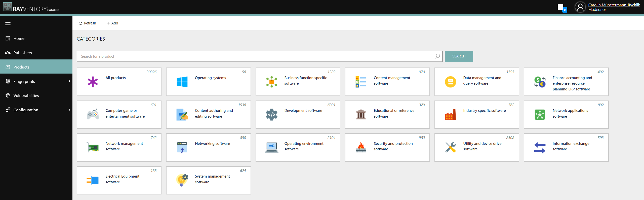Image resolution: width=644 pixels, height=200 pixels.
Task: Go to Vulnerabilities in the sidebar
Action: coord(26,95)
